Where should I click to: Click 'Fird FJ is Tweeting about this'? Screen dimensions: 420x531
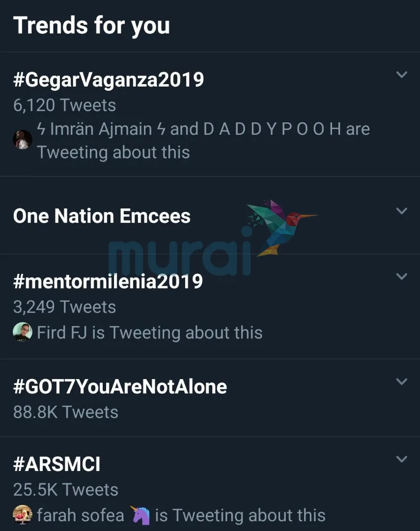click(150, 333)
